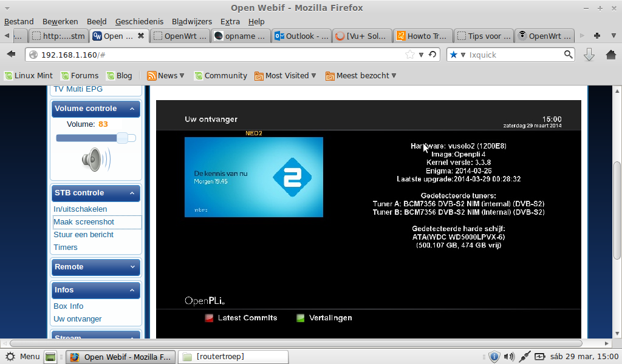The image size is (622, 364).
Task: Click the volume slider handle
Action: 123,138
